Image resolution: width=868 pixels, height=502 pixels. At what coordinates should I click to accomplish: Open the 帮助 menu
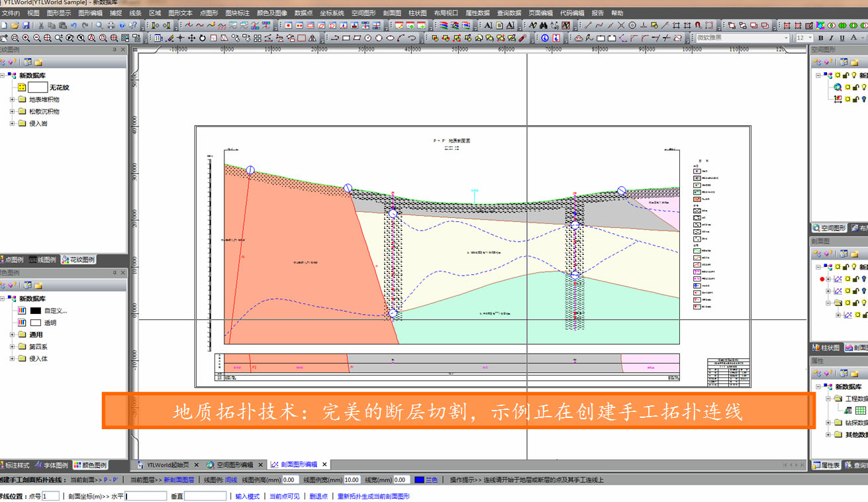click(617, 13)
